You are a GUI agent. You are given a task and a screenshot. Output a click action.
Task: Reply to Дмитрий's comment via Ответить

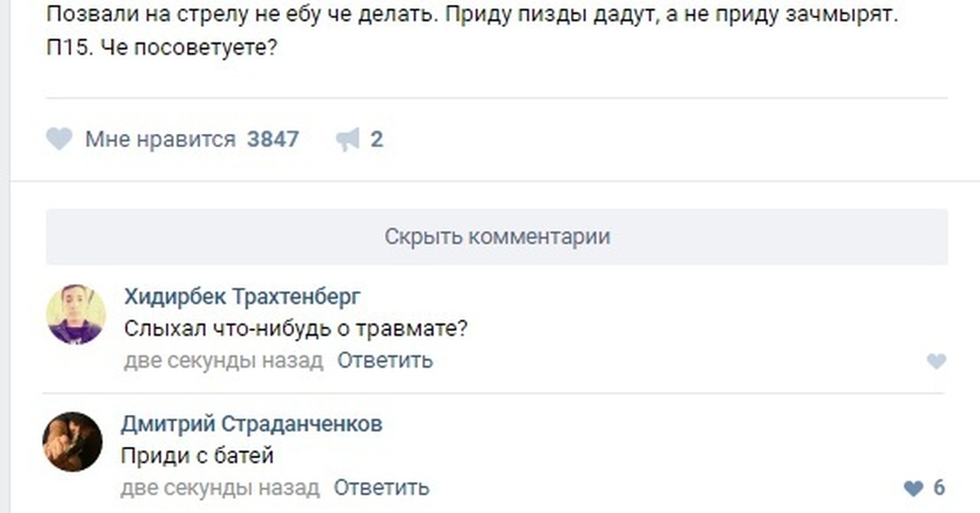[381, 488]
